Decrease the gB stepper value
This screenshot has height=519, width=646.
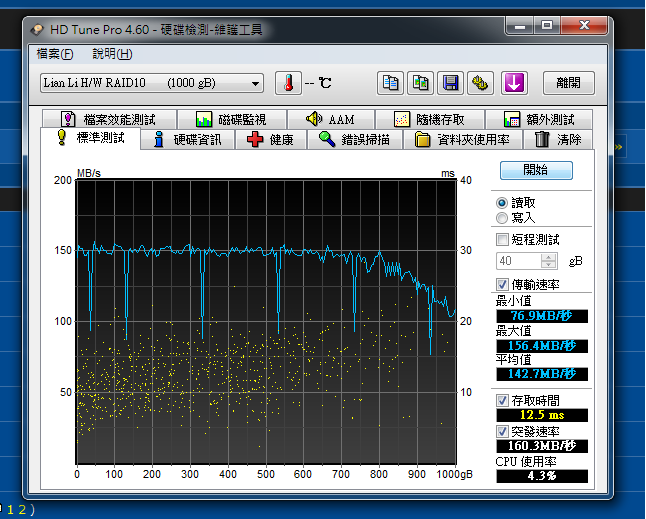pyautogui.click(x=548, y=264)
